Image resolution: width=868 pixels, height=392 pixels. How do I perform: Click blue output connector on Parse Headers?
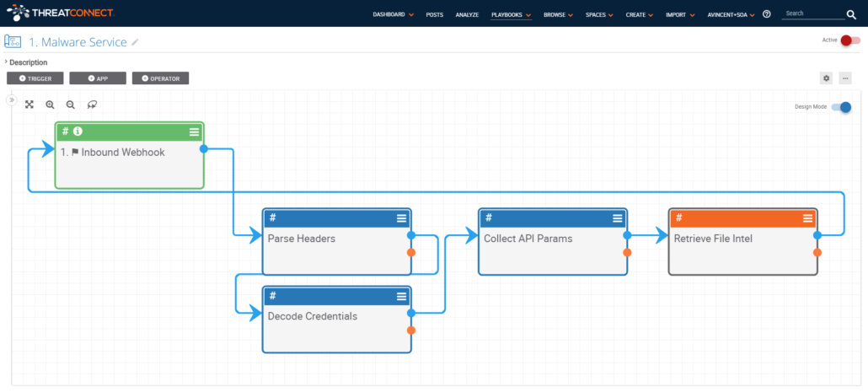coord(410,235)
